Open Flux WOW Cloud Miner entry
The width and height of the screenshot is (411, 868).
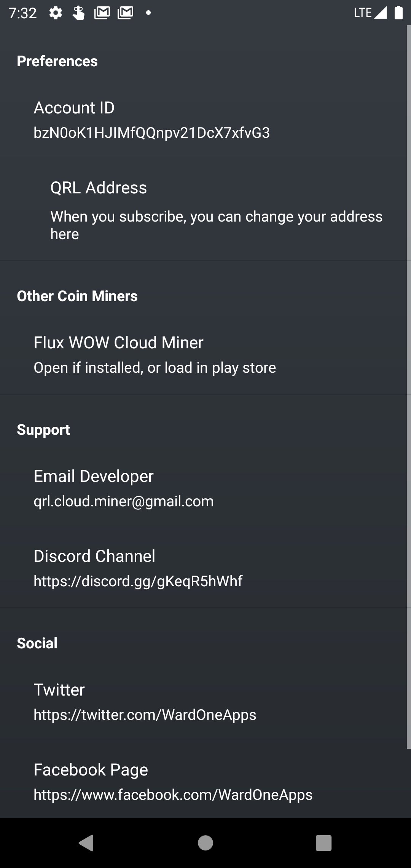pos(155,354)
